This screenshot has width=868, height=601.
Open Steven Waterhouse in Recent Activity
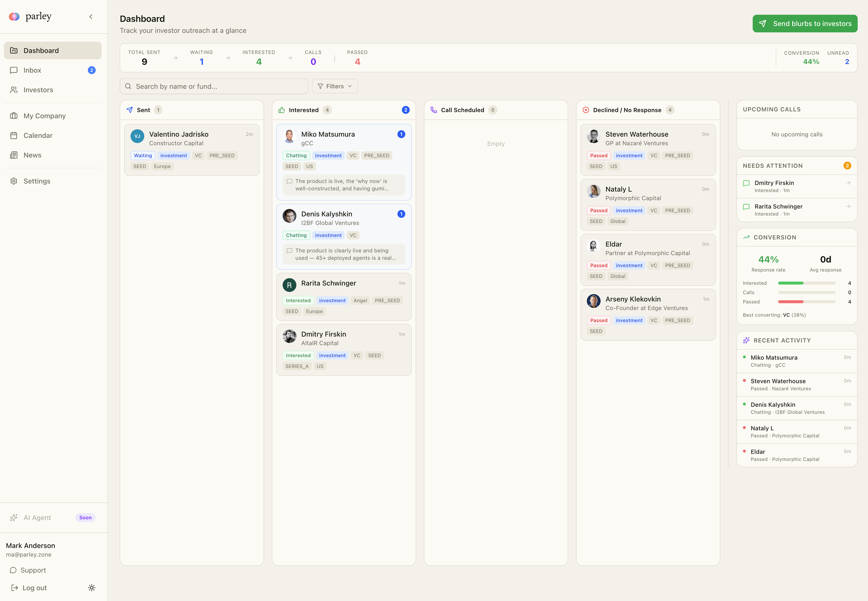click(797, 384)
